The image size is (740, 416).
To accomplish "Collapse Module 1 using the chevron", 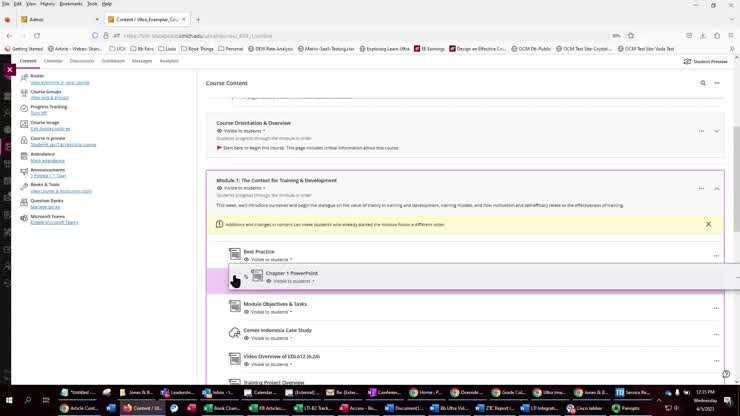I will [716, 188].
